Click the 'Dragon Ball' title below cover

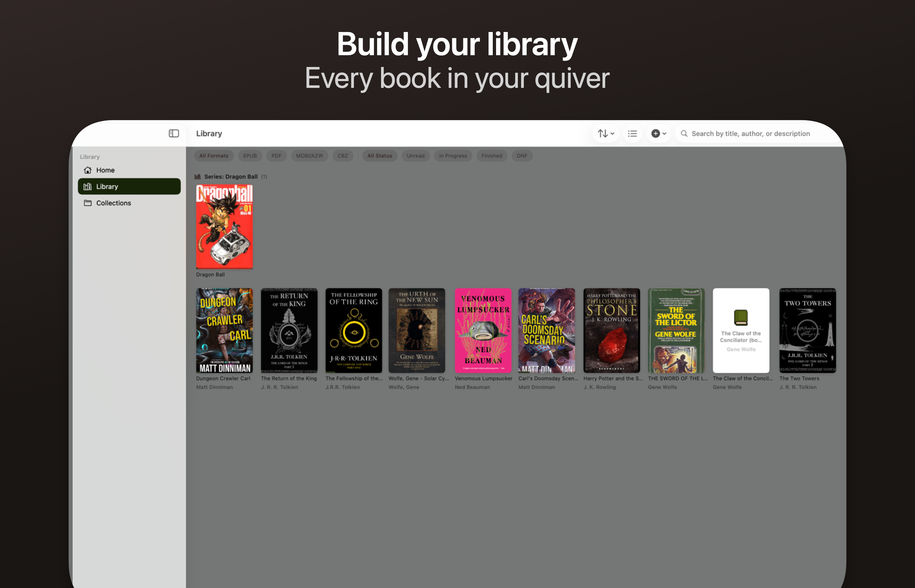(x=210, y=274)
